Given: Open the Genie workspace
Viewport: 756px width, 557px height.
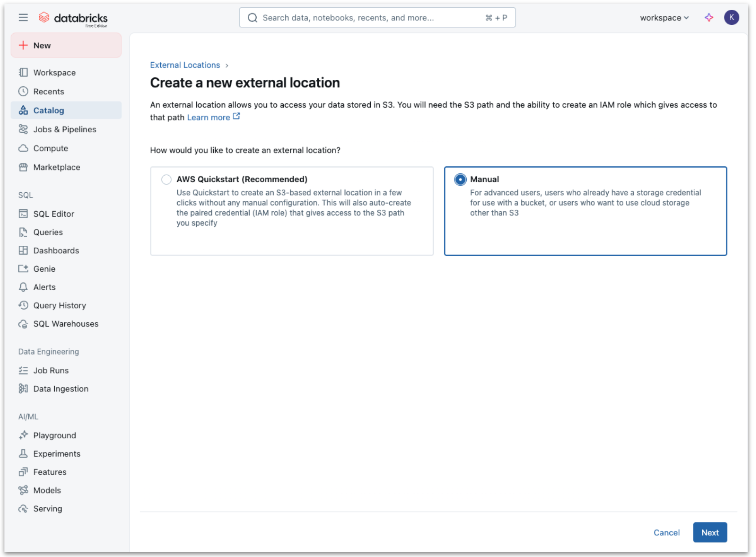Looking at the screenshot, I should [x=43, y=268].
